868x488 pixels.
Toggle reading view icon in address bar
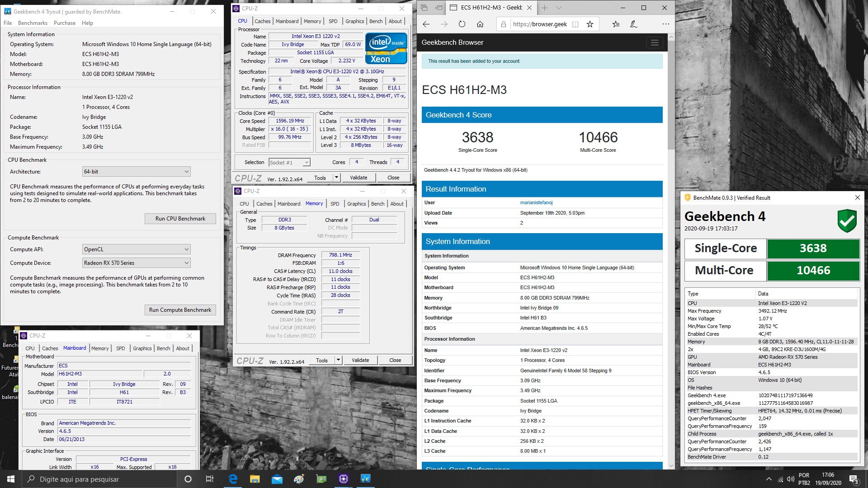click(575, 24)
